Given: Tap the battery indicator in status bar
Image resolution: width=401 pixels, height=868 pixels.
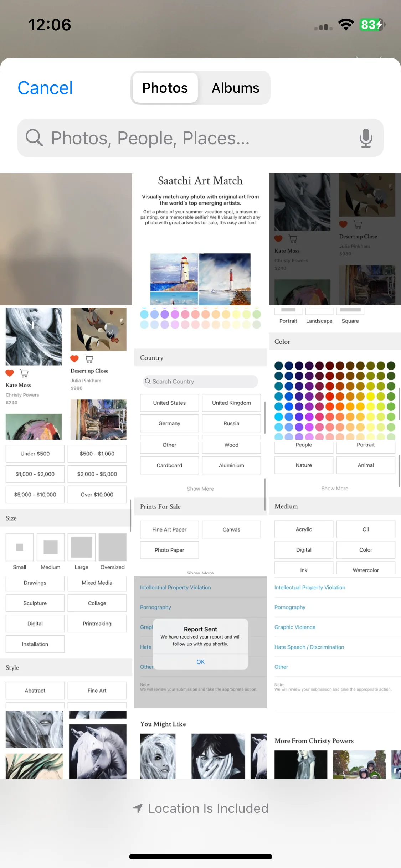Looking at the screenshot, I should click(372, 25).
